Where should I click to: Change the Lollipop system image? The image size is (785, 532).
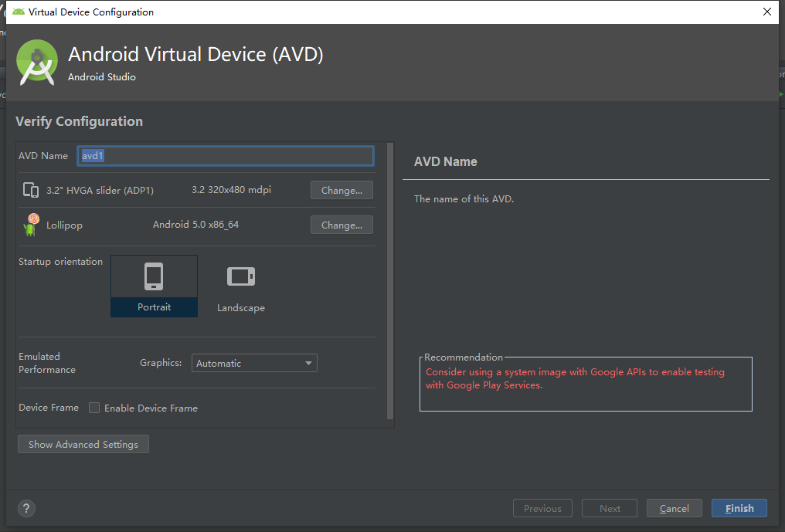coord(342,225)
